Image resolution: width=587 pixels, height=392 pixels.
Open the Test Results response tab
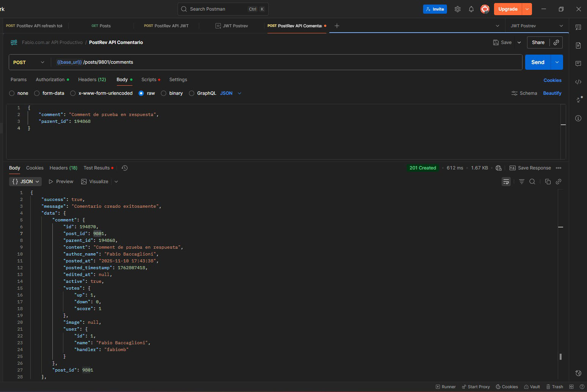(96, 168)
